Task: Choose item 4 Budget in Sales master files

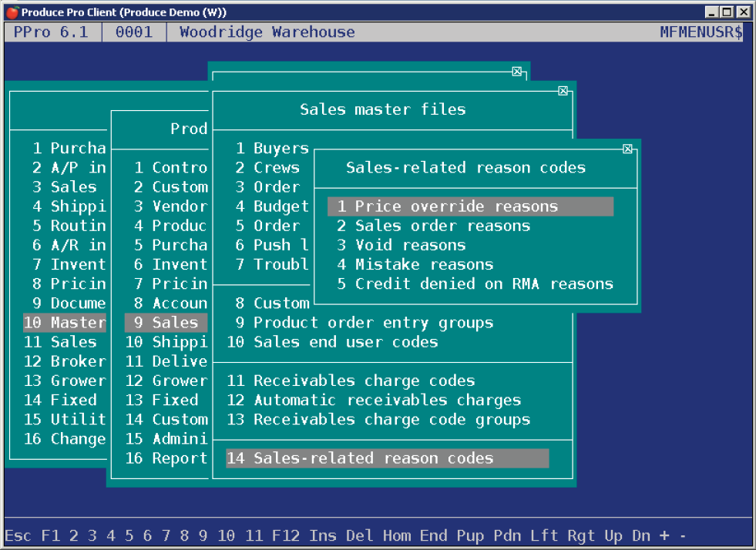Action: click(x=272, y=206)
